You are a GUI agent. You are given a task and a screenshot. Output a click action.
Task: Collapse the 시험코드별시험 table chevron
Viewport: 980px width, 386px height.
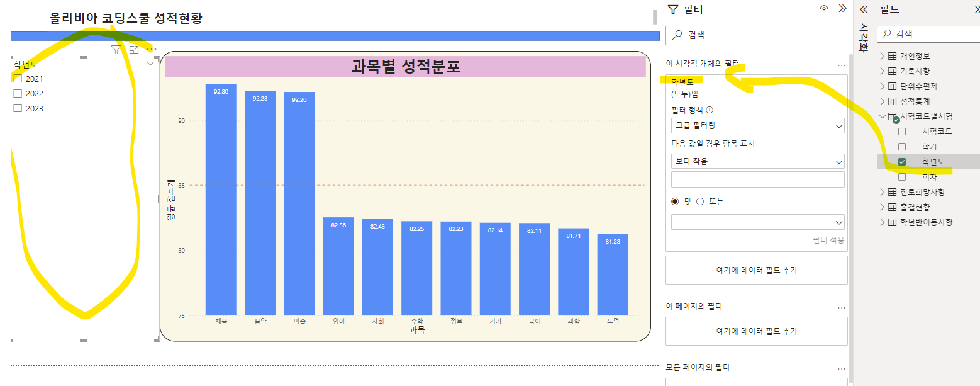click(882, 116)
